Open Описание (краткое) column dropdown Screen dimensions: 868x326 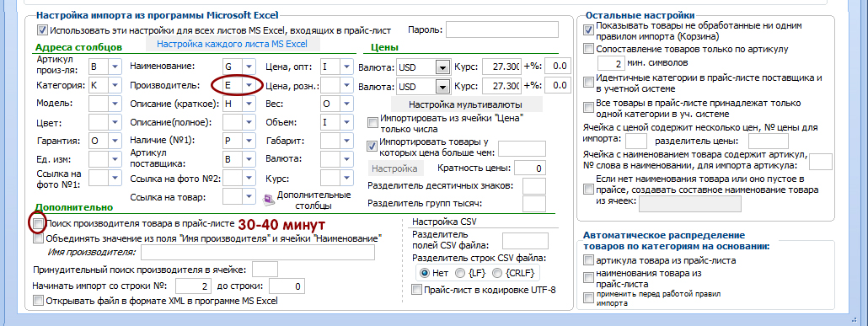pos(249,104)
